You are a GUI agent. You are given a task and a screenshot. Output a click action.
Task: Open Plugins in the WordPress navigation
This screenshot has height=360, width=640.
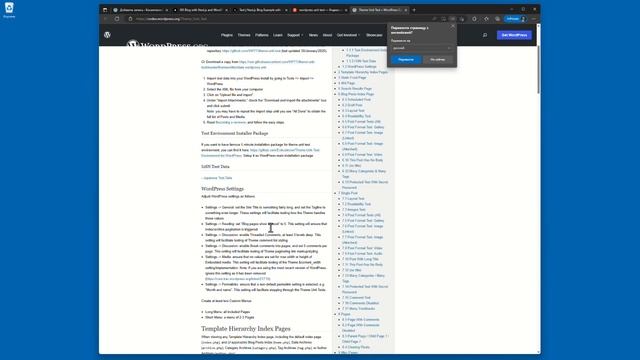click(x=227, y=35)
